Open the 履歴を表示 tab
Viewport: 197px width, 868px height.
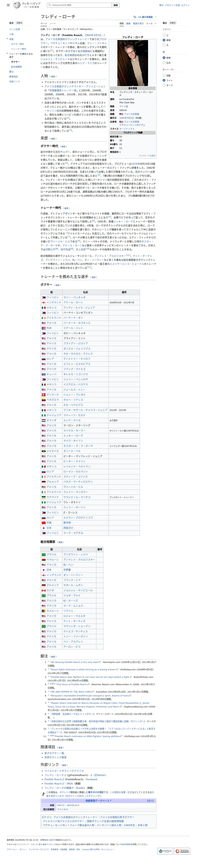click(138, 24)
